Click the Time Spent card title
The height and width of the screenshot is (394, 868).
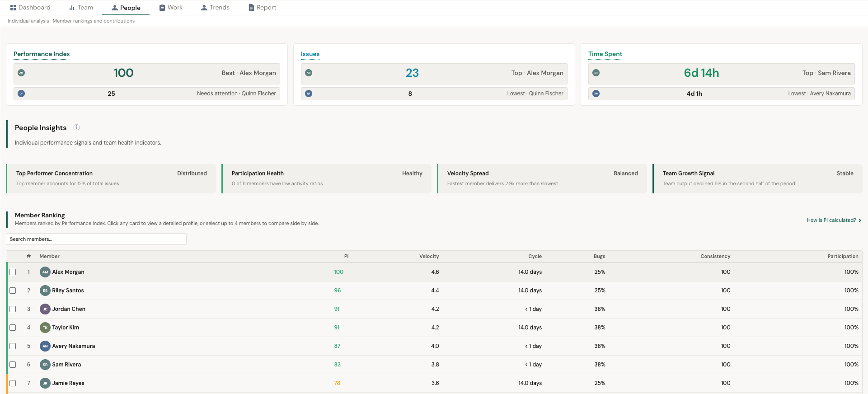[605, 54]
